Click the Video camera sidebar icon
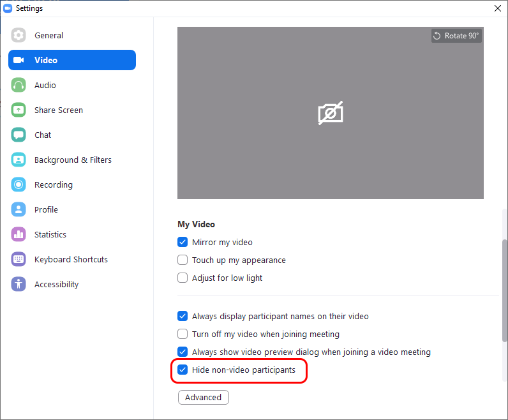The image size is (508, 420). click(x=19, y=60)
